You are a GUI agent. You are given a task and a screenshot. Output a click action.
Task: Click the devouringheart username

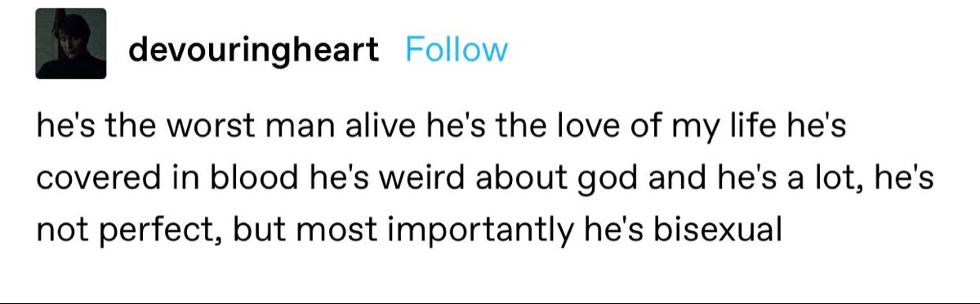[253, 50]
